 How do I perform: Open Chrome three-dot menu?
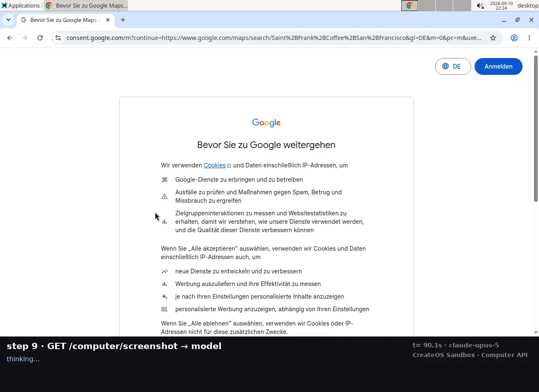tap(529, 38)
